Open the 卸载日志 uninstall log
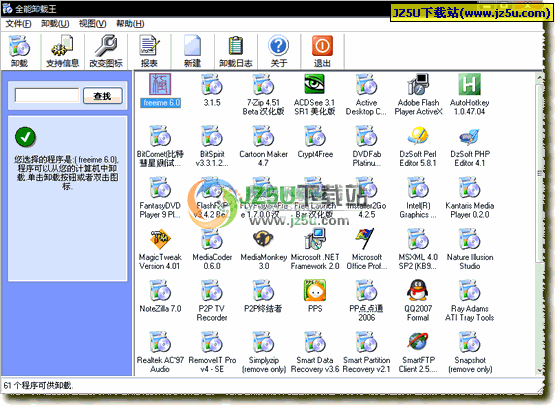The image size is (557, 407). 236,51
